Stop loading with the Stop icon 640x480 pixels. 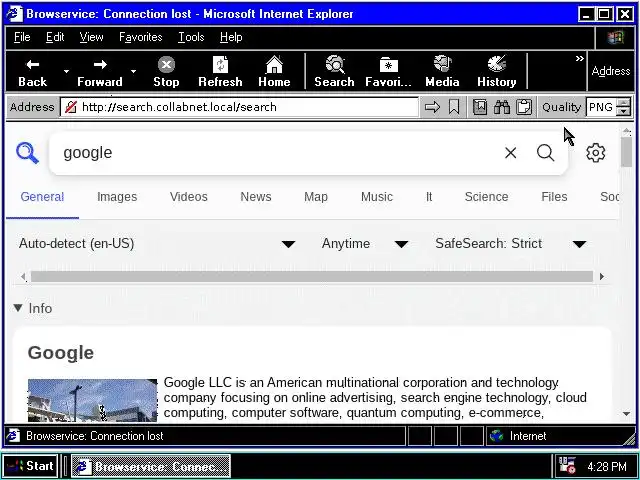pos(166,64)
